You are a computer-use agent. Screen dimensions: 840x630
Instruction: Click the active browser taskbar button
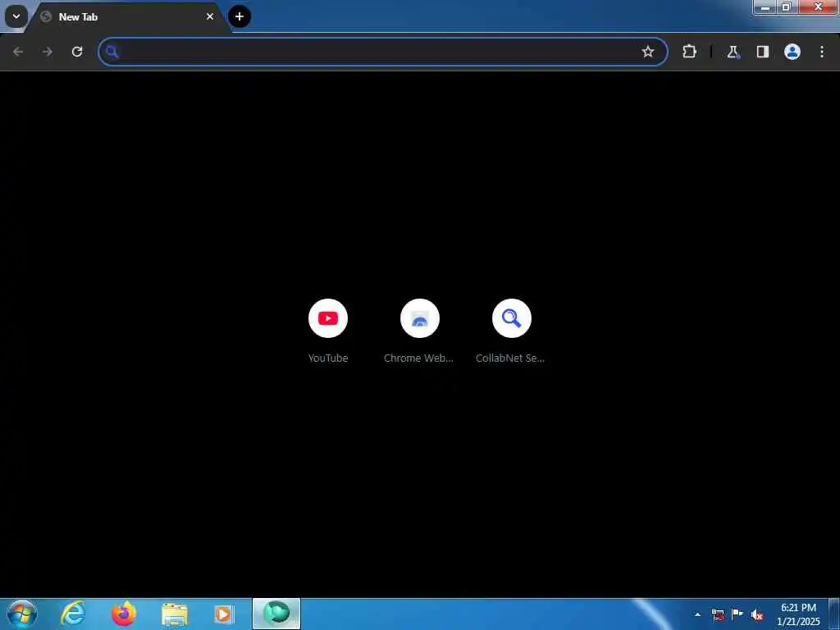coord(276,614)
